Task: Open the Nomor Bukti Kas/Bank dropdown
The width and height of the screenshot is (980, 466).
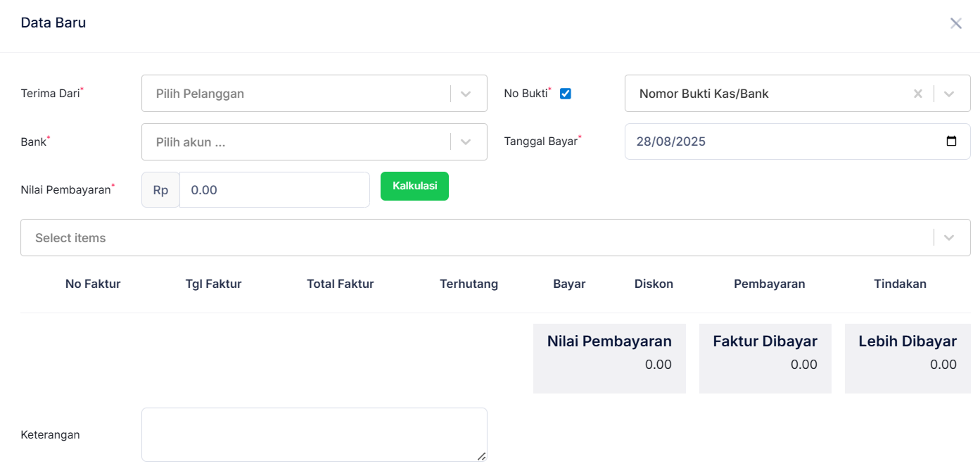Action: point(948,93)
